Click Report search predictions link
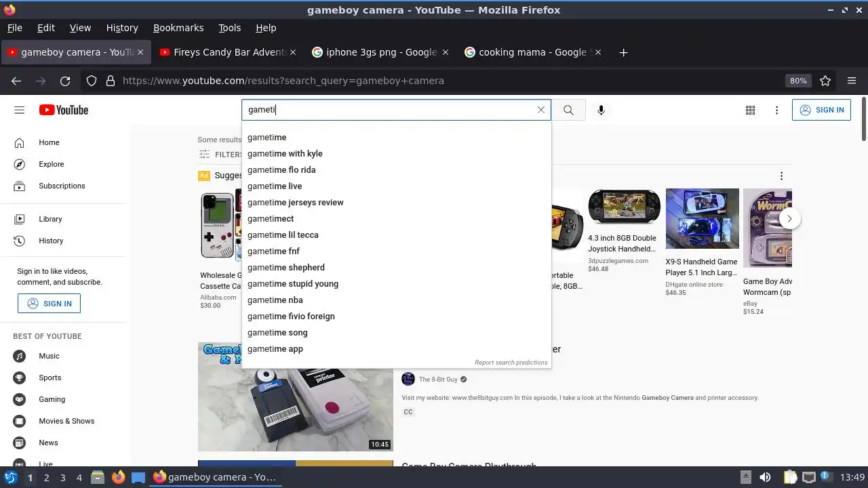The height and width of the screenshot is (488, 868). point(511,363)
